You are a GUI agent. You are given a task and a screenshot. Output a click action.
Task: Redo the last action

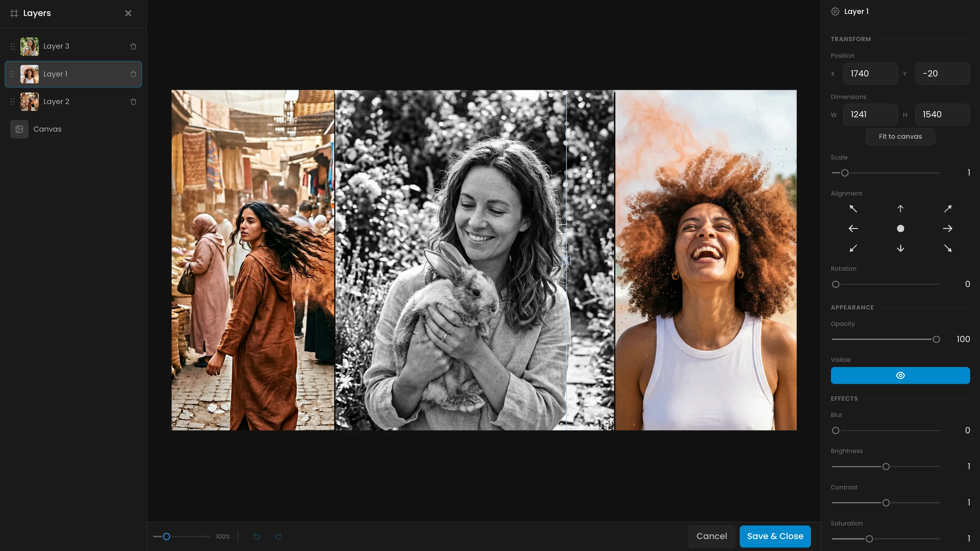tap(279, 536)
